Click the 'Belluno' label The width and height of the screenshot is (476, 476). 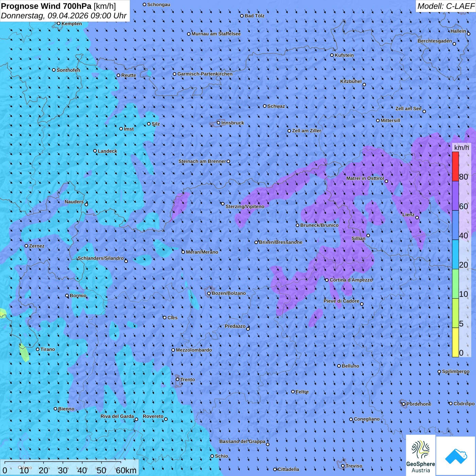pyautogui.click(x=350, y=366)
